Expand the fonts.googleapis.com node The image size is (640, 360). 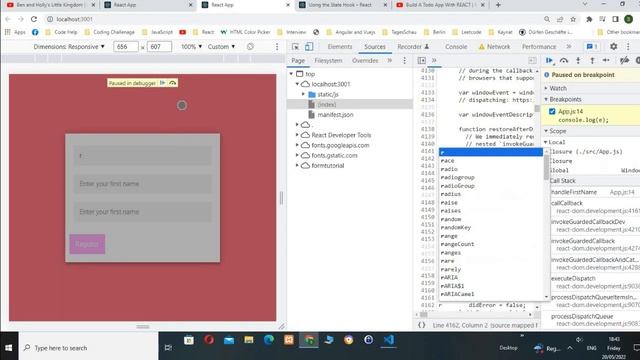pos(297,145)
